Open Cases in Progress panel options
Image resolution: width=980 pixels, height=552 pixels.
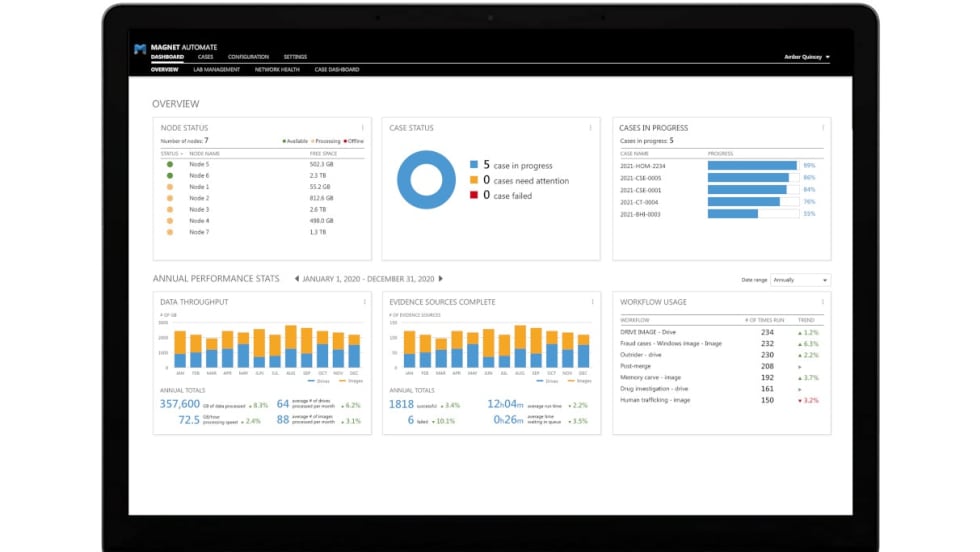[x=823, y=128]
